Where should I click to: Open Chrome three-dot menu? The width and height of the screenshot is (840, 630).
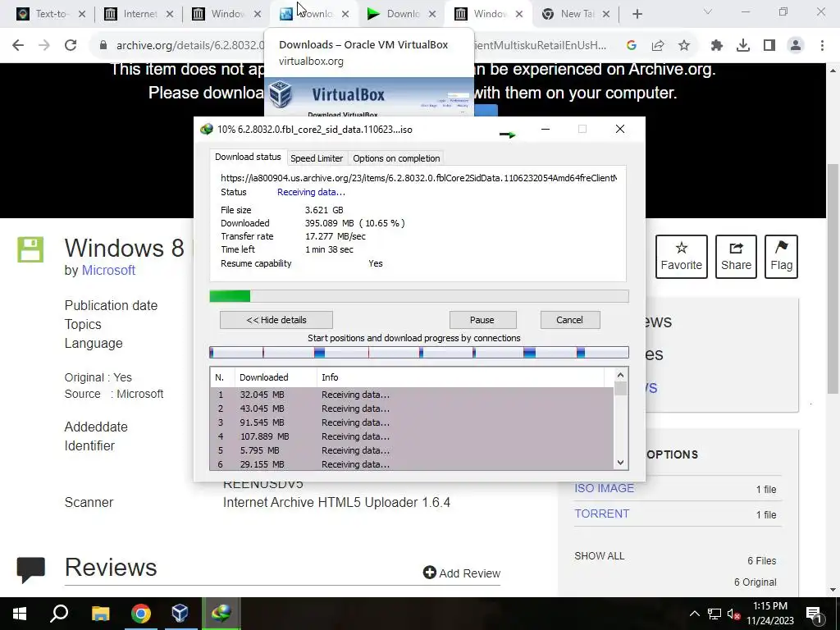pyautogui.click(x=822, y=46)
